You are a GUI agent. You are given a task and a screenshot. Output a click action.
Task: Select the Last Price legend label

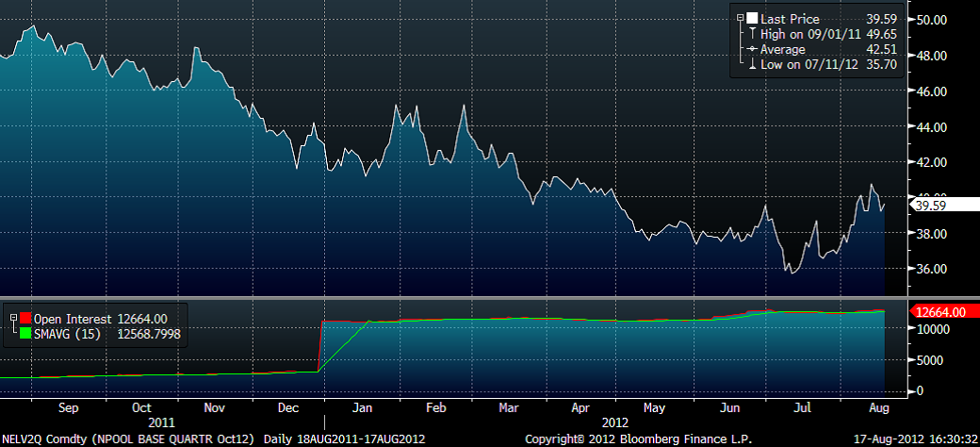(791, 19)
